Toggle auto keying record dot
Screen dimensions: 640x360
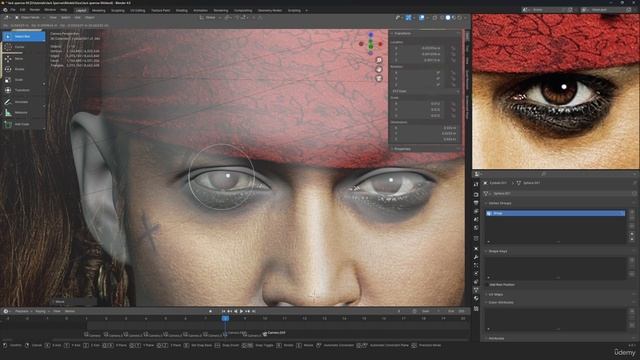(x=211, y=311)
